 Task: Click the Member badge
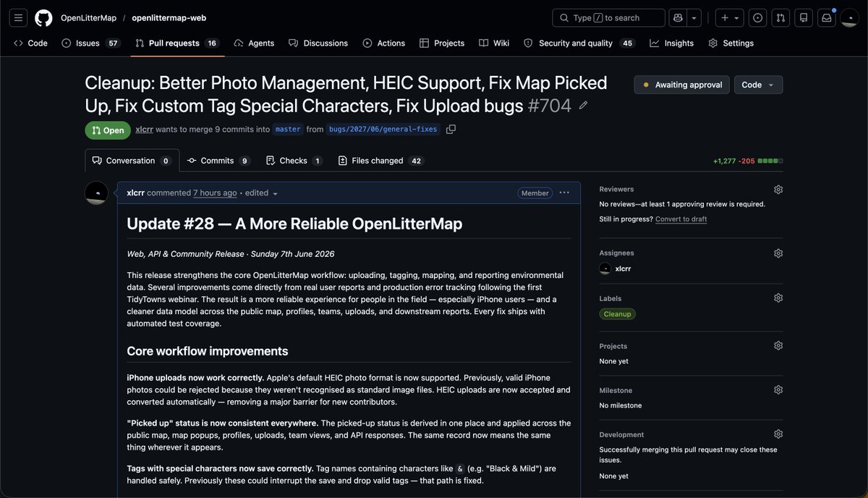[x=535, y=193]
